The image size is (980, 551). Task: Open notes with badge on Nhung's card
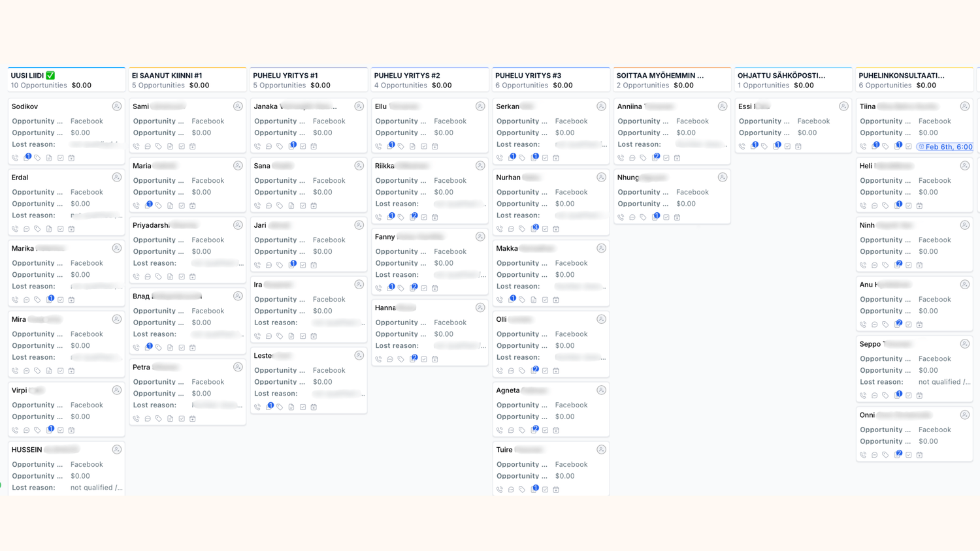click(655, 217)
